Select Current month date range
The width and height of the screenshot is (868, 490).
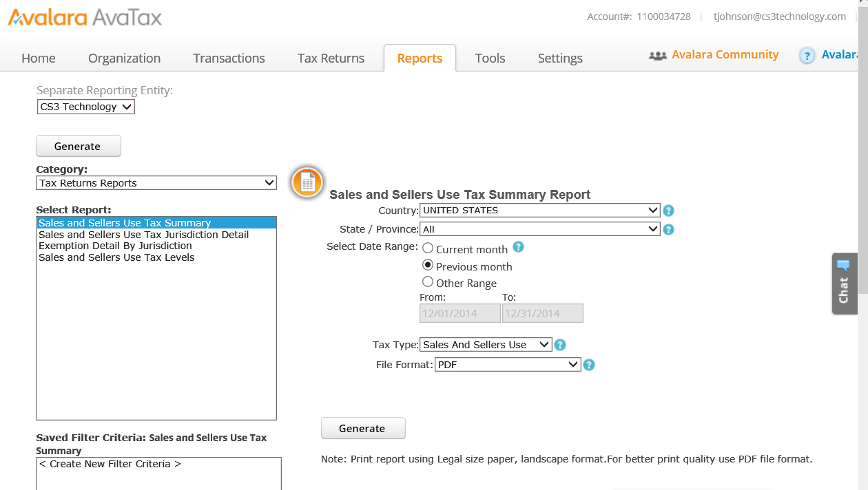click(428, 248)
